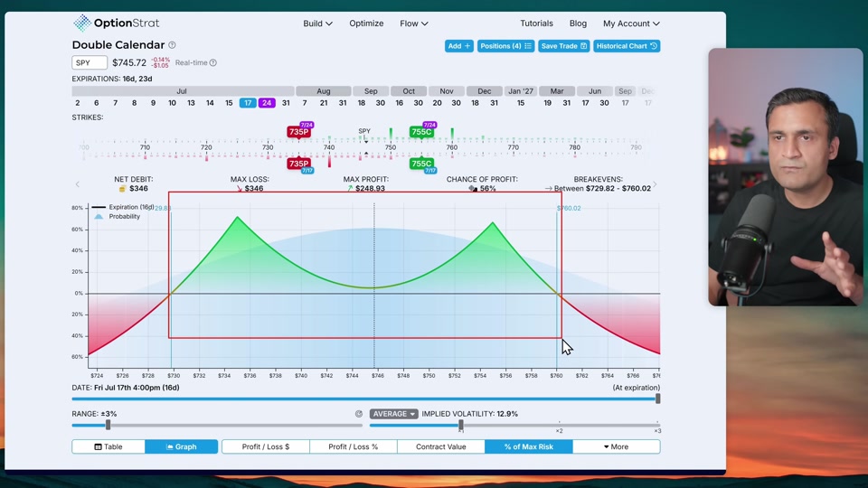Open the Blog link
The height and width of the screenshot is (488, 868).
click(x=578, y=23)
